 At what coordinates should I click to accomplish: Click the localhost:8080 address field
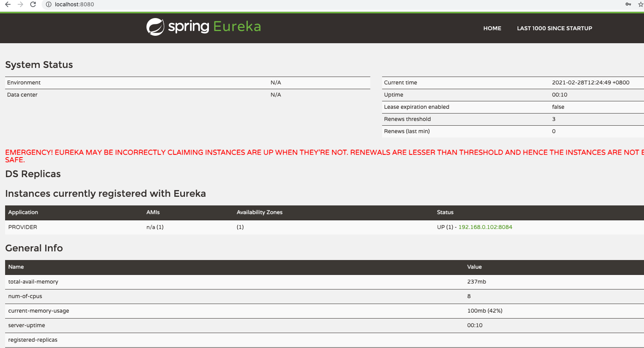pos(74,4)
